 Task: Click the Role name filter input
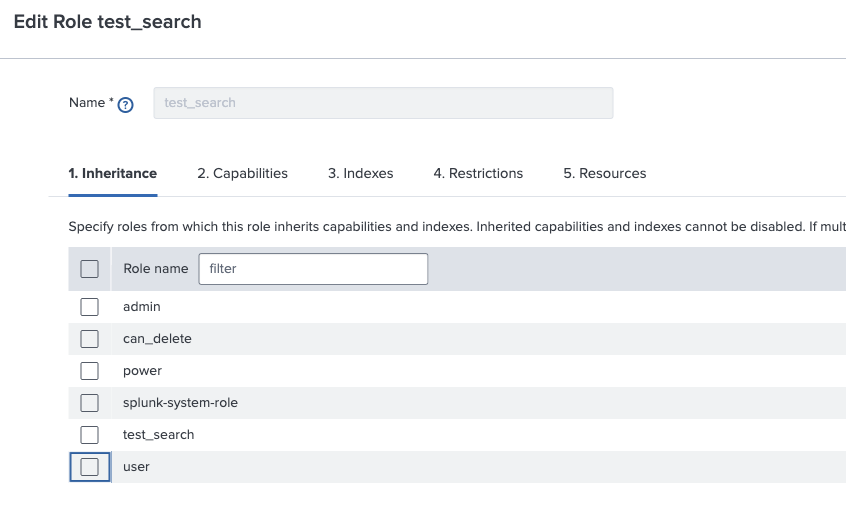click(x=313, y=268)
